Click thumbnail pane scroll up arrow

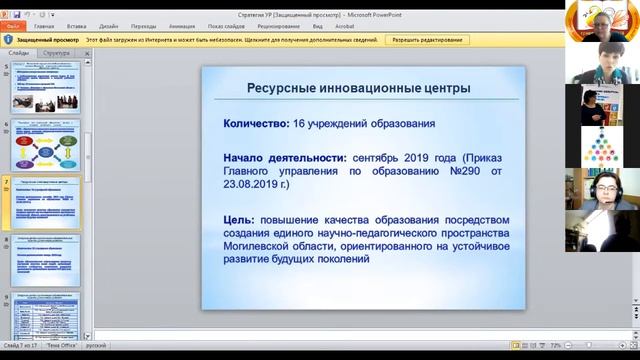[87, 62]
